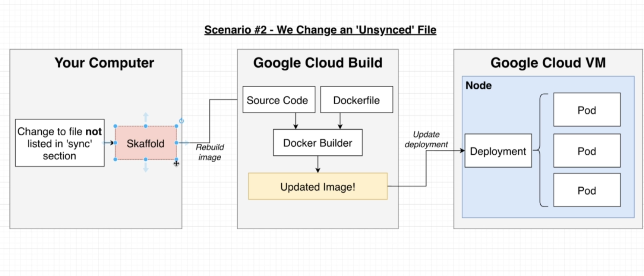Select the Source Code box
The height and width of the screenshot is (276, 644).
click(279, 100)
